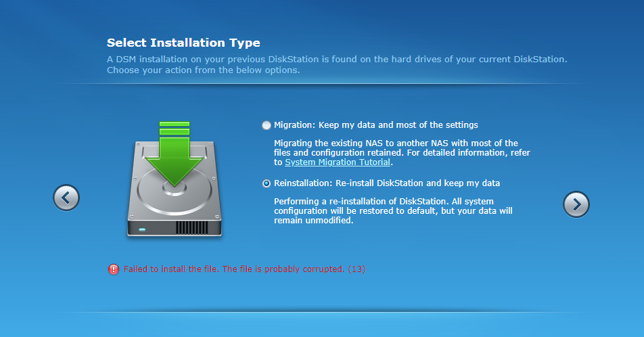Click 'Migration: Keep my data and most of the settings' label
Image resolution: width=644 pixels, height=337 pixels.
[376, 125]
